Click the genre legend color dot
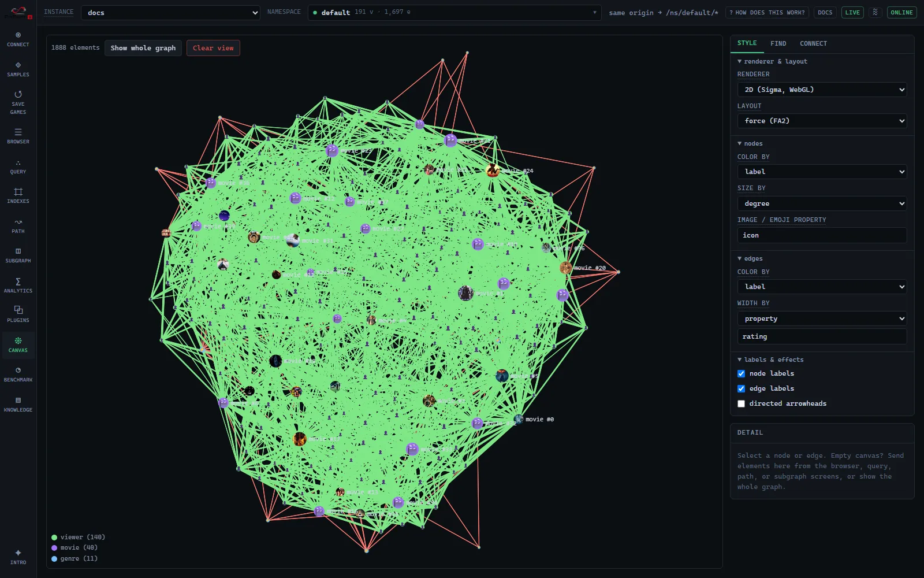The height and width of the screenshot is (578, 924). point(54,559)
